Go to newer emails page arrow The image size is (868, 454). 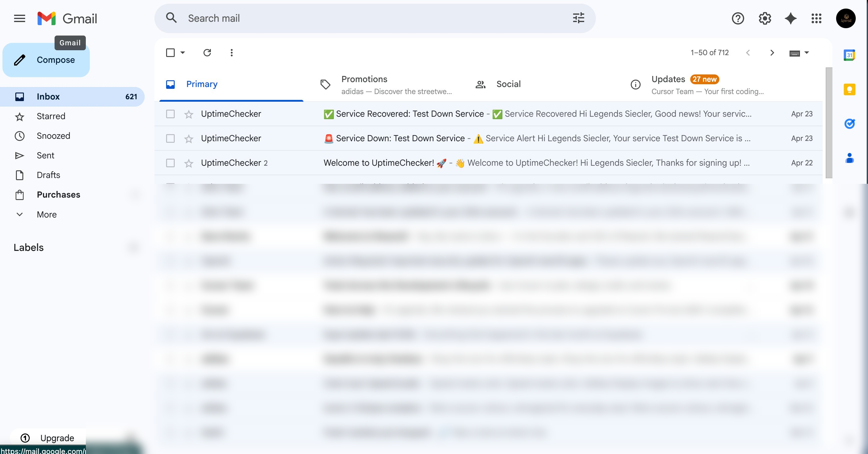click(x=748, y=53)
